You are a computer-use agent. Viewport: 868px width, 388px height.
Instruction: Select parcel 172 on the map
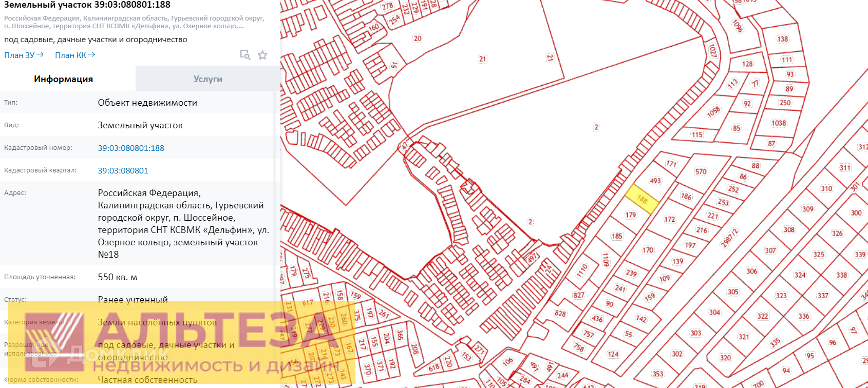pyautogui.click(x=669, y=219)
